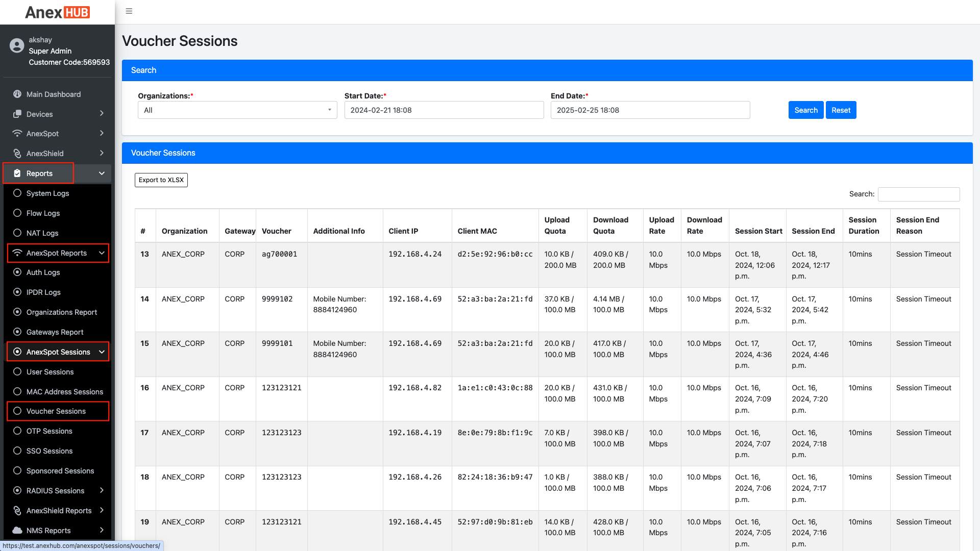
Task: Select the Devices icon in sidebar
Action: (x=17, y=114)
